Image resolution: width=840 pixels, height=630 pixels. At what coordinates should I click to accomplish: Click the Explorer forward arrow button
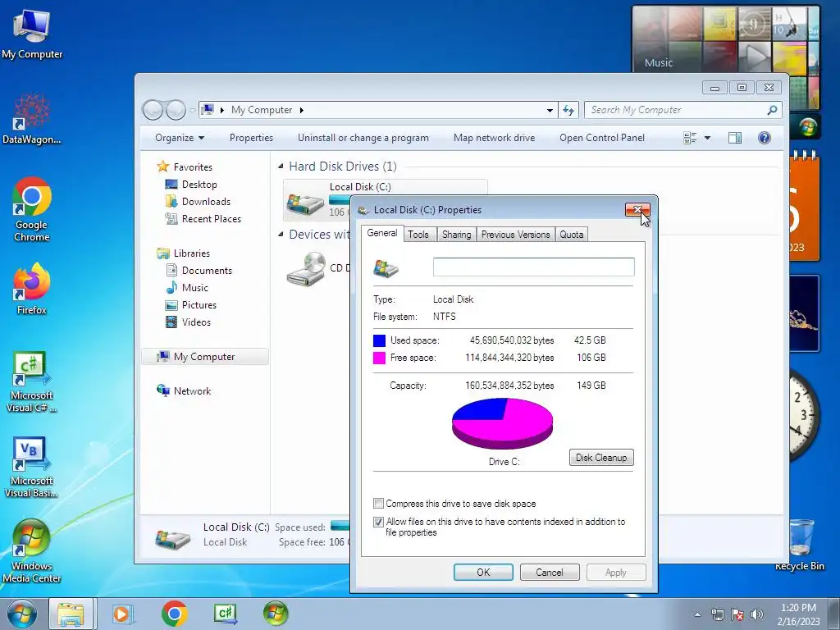pyautogui.click(x=176, y=110)
